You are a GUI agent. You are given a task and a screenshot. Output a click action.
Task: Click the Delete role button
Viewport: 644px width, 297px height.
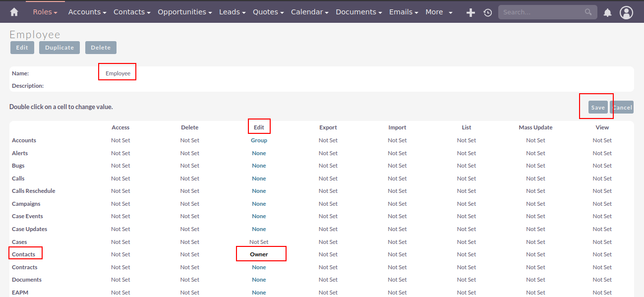coord(101,48)
